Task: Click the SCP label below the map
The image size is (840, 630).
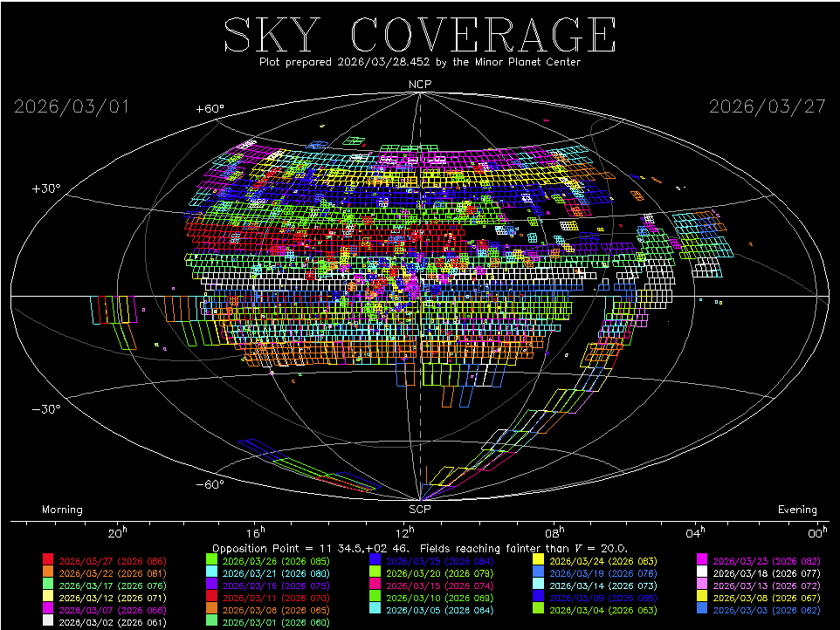Action: (420, 509)
